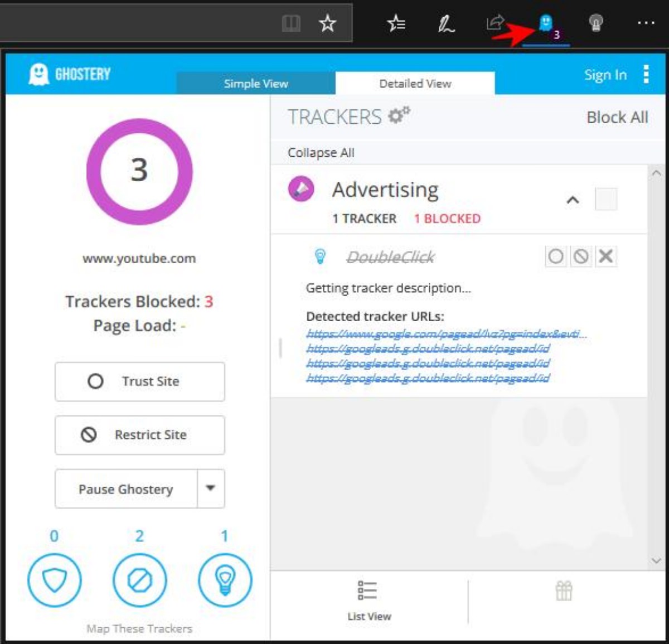Click the Advertising category megaphone icon
The height and width of the screenshot is (644, 669).
click(301, 190)
